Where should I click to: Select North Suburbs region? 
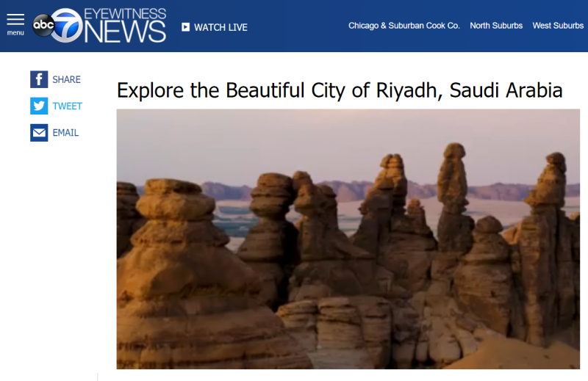496,26
